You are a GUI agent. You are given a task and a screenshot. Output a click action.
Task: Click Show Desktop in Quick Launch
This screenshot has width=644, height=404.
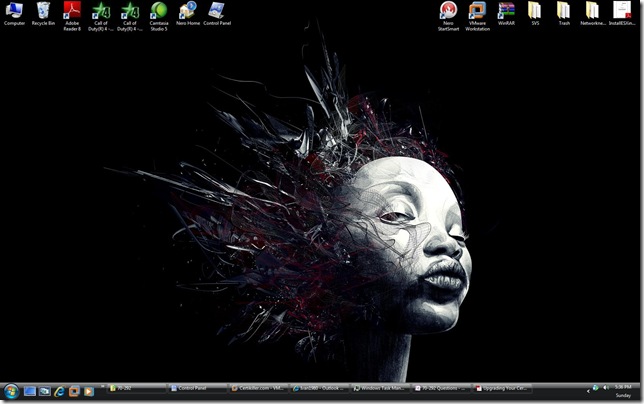coord(30,391)
